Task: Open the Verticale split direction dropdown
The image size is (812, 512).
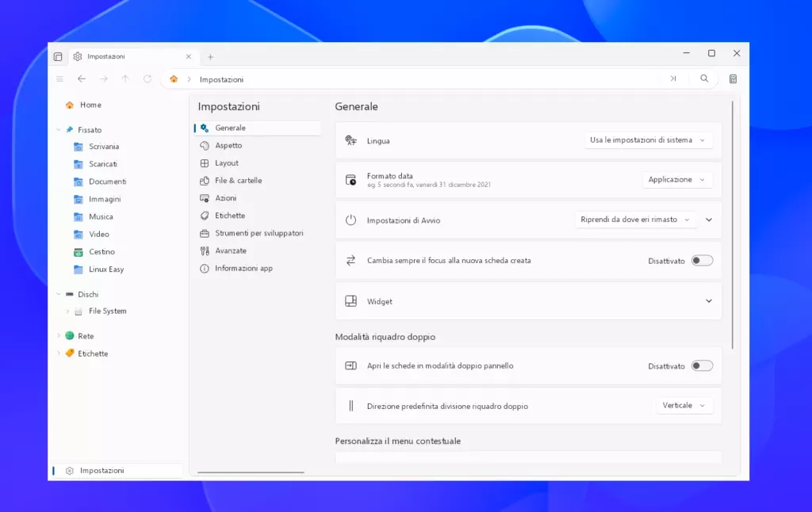Action: point(684,405)
